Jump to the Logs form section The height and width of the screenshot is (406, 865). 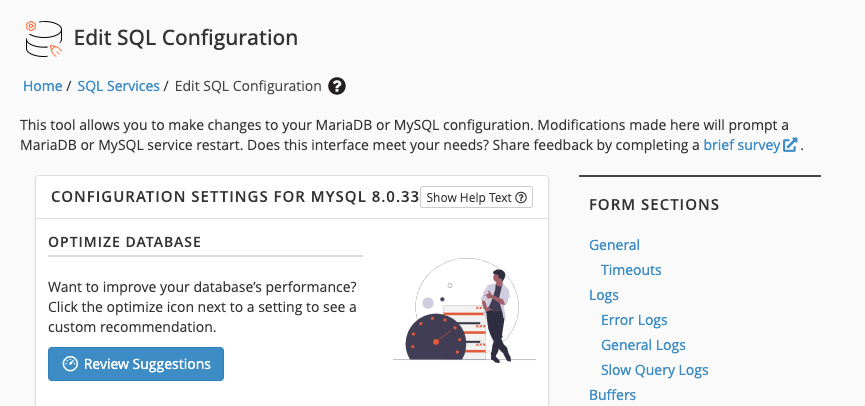[x=604, y=295]
